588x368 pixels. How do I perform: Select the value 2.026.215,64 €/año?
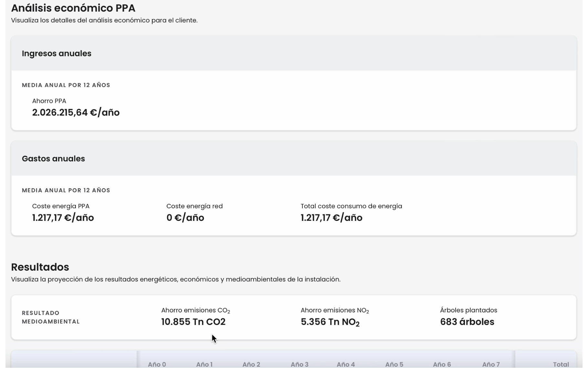[x=76, y=113]
